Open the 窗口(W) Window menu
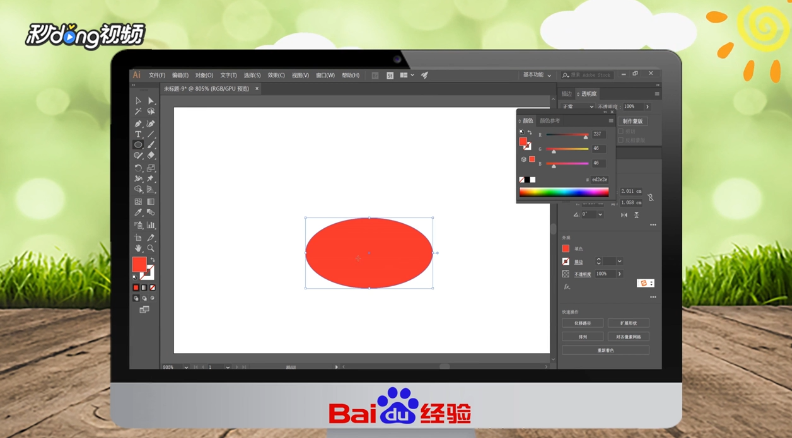Viewport: 792px width, 438px height. click(x=325, y=75)
